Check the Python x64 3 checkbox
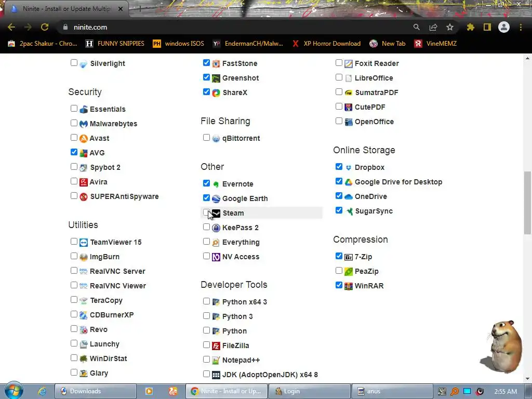Viewport: 532px width, 399px height. tap(206, 301)
